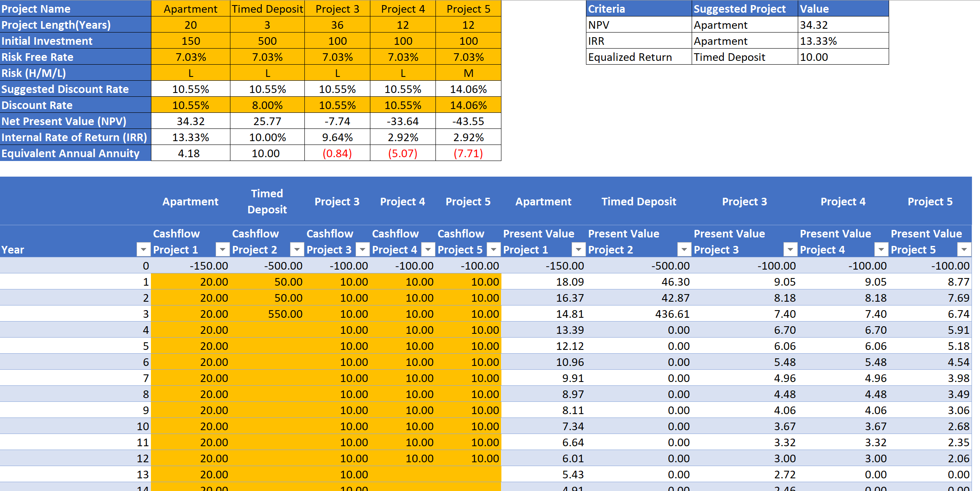Open Cashflow Project 2 filter arrow
Screen dimensions: 980x491
point(297,250)
